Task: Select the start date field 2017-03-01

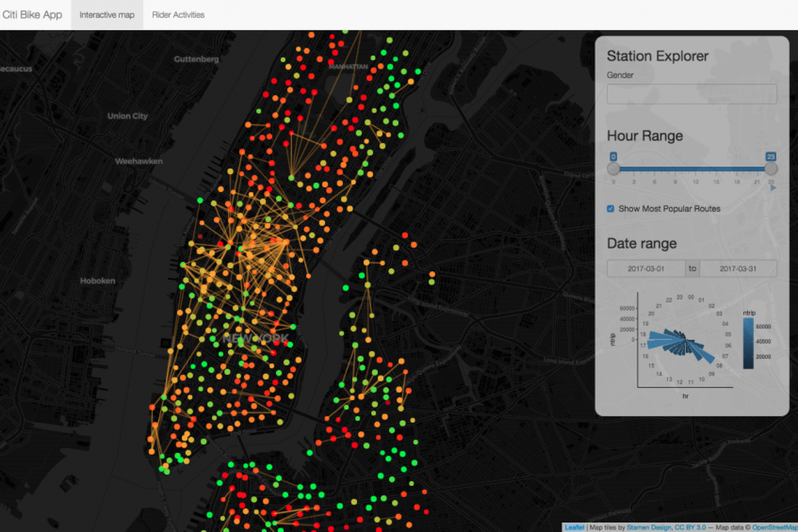Action: pyautogui.click(x=646, y=269)
